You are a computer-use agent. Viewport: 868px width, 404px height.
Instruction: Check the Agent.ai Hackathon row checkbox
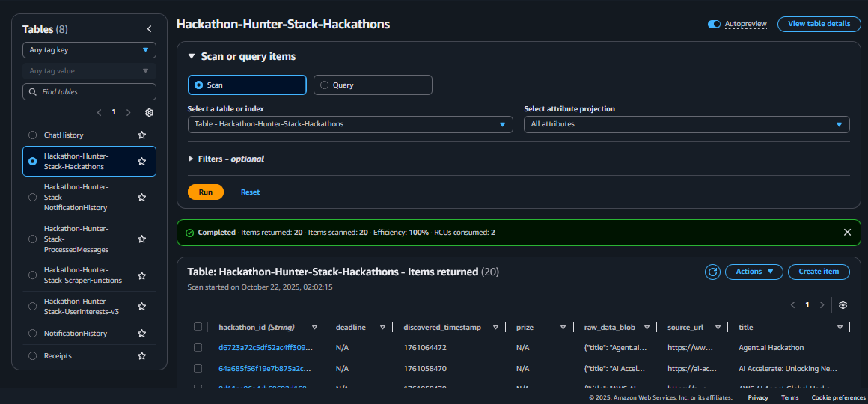(x=198, y=348)
